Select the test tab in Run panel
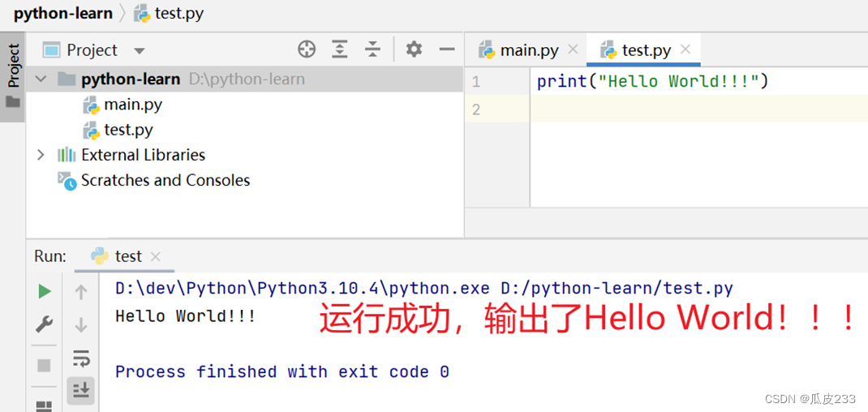Image resolution: width=868 pixels, height=412 pixels. click(x=125, y=255)
